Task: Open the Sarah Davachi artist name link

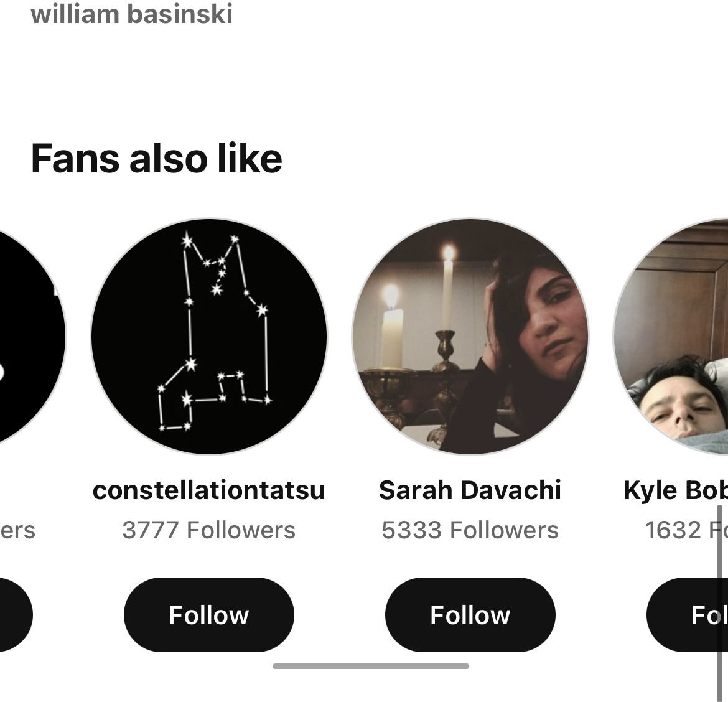Action: 470,490
